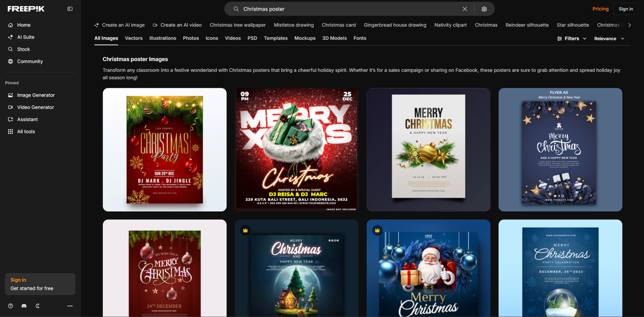Switch to the Icons tab
The image size is (644, 317).
tap(212, 38)
